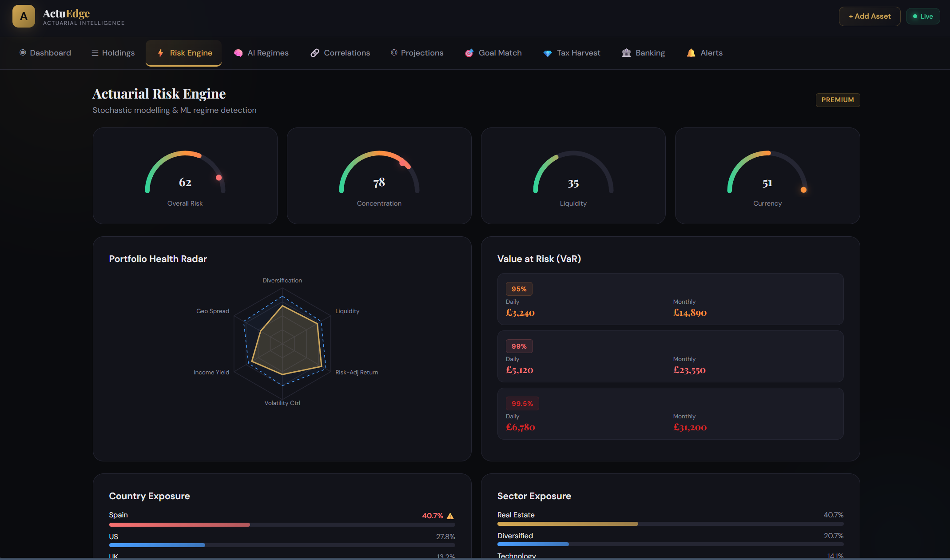The height and width of the screenshot is (560, 950).
Task: Open the Dashboard tab
Action: click(45, 53)
